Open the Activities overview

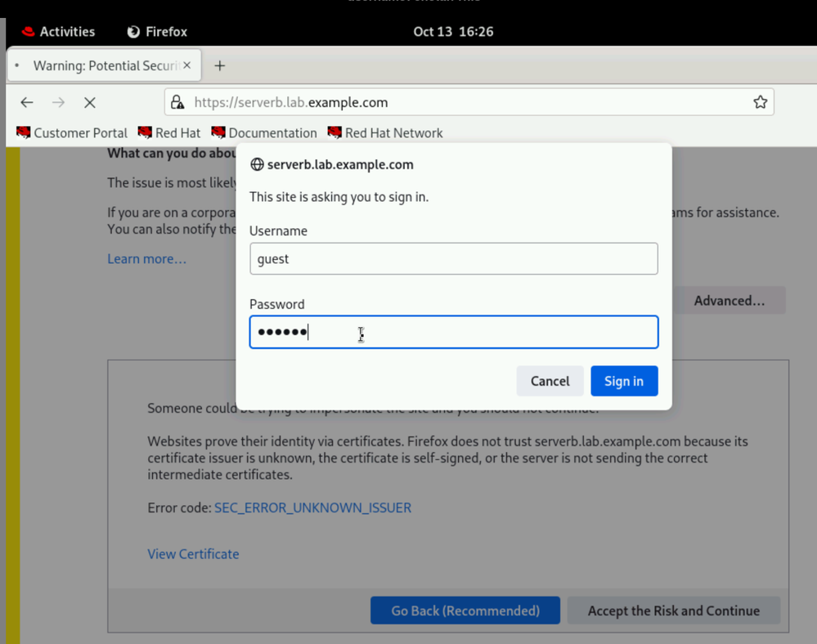point(58,32)
